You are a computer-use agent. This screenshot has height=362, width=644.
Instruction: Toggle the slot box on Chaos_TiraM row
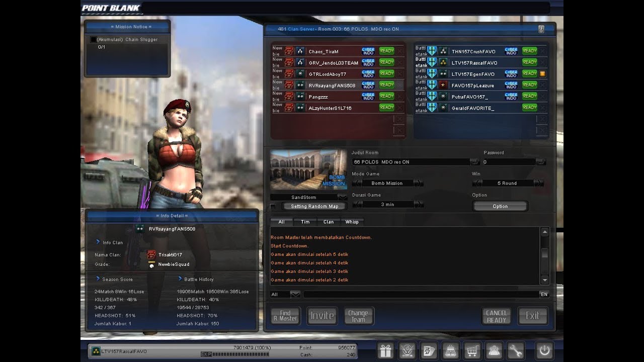click(400, 51)
